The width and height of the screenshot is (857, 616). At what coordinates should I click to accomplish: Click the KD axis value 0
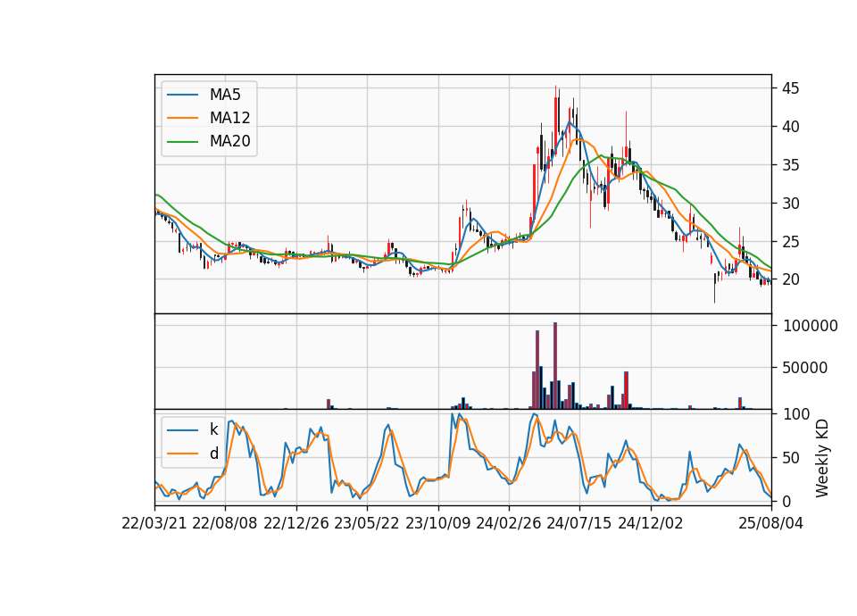[786, 501]
